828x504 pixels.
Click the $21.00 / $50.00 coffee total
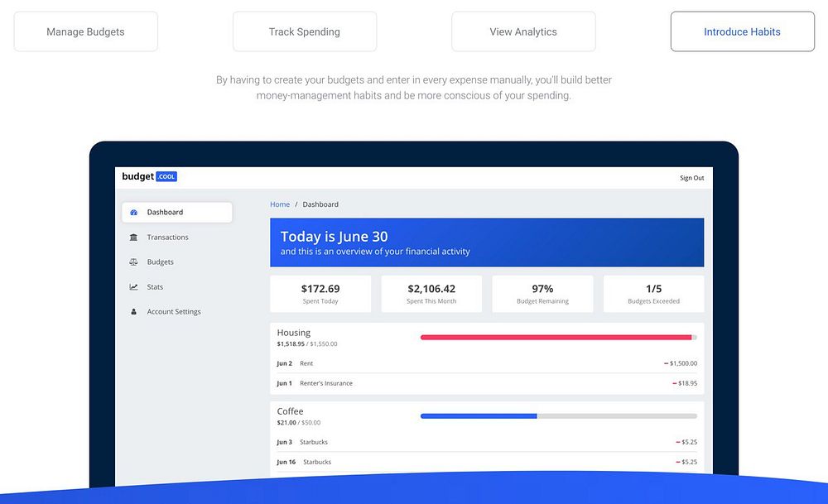point(298,423)
